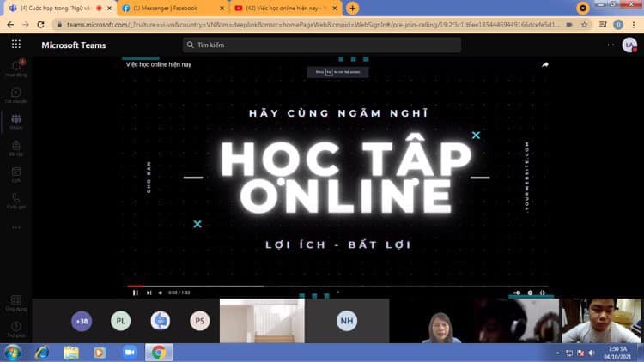Open the video settings gear

[x=530, y=293]
